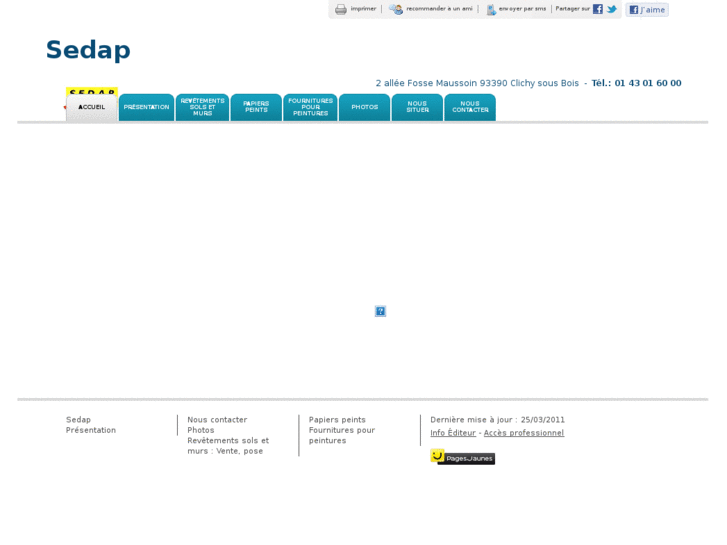Click the Sedap site title
This screenshot has width=727, height=545.
pos(88,50)
